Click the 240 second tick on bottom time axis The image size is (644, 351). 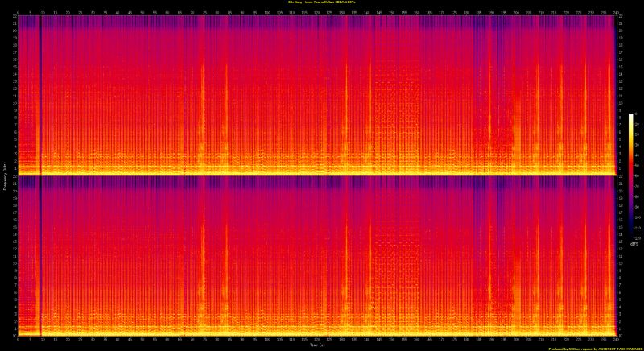(615, 340)
